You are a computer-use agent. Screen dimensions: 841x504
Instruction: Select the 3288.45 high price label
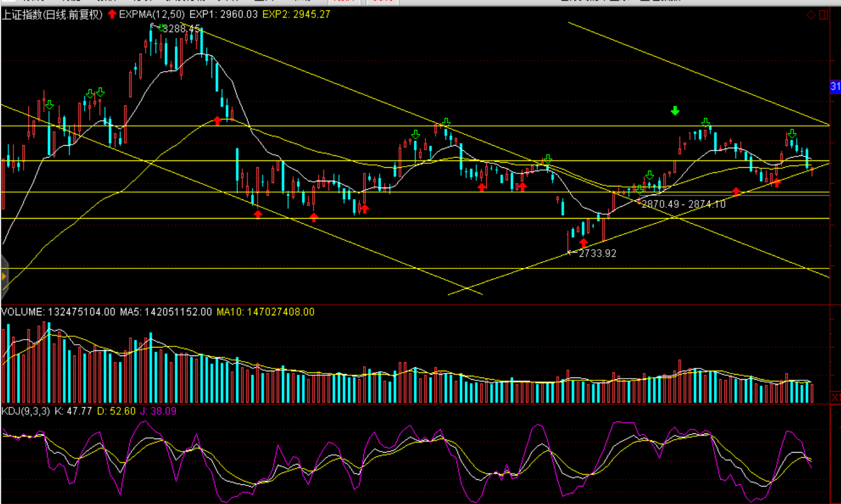tap(181, 29)
